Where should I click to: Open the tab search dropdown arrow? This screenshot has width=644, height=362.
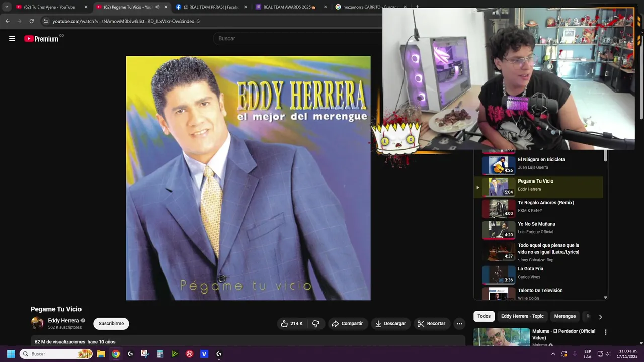[7, 7]
